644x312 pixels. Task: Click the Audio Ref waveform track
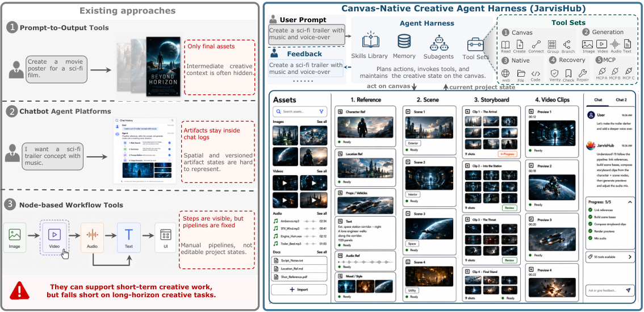(x=366, y=262)
